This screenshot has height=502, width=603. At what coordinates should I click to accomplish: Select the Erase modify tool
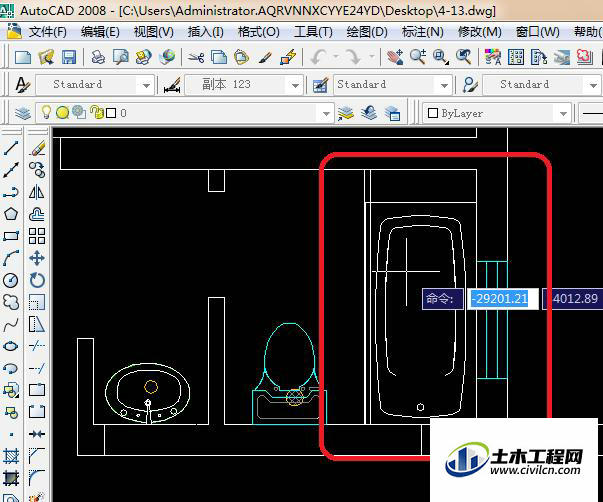tap(37, 148)
